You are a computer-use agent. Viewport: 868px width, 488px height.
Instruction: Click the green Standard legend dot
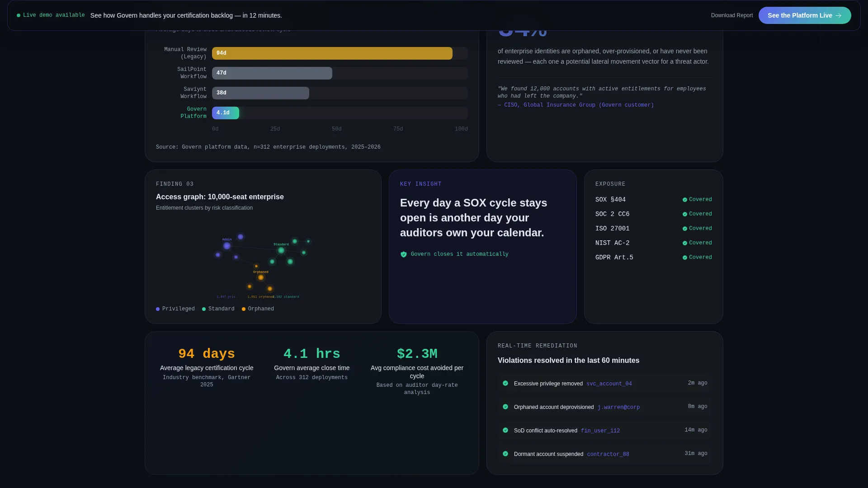pos(204,309)
